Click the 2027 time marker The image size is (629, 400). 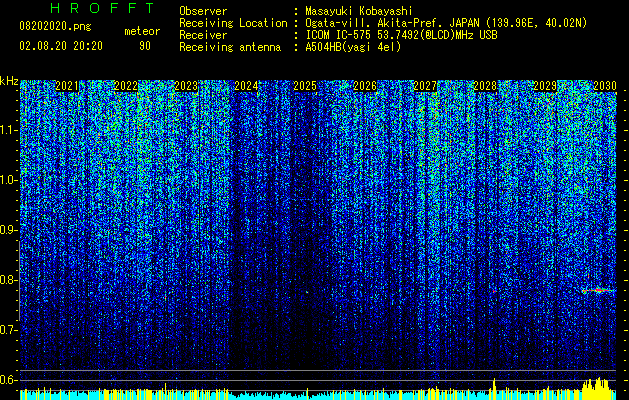coord(425,86)
